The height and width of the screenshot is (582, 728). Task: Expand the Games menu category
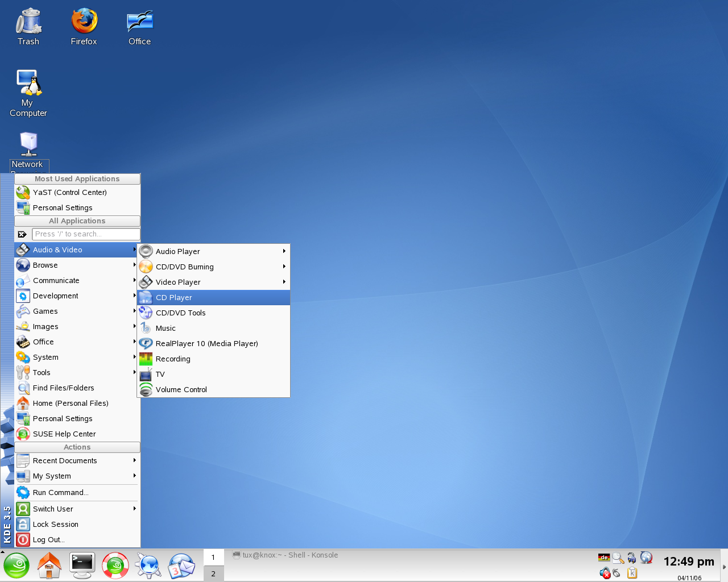(77, 311)
